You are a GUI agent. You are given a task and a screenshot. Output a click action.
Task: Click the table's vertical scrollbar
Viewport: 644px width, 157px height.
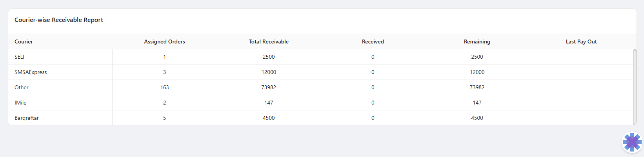click(x=635, y=87)
